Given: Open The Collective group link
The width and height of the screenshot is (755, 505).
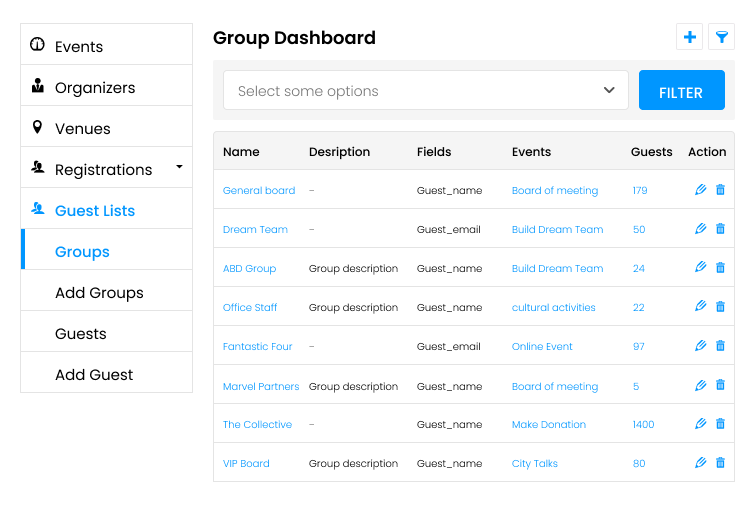Looking at the screenshot, I should tap(257, 425).
